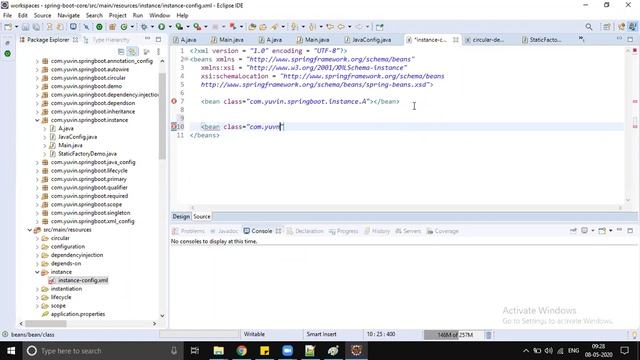
Task: Click the New Java Class toolbar icon
Action: [124, 27]
